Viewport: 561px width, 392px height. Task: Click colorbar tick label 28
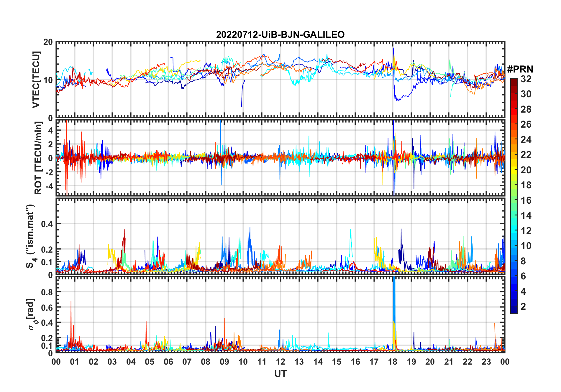tap(526, 109)
